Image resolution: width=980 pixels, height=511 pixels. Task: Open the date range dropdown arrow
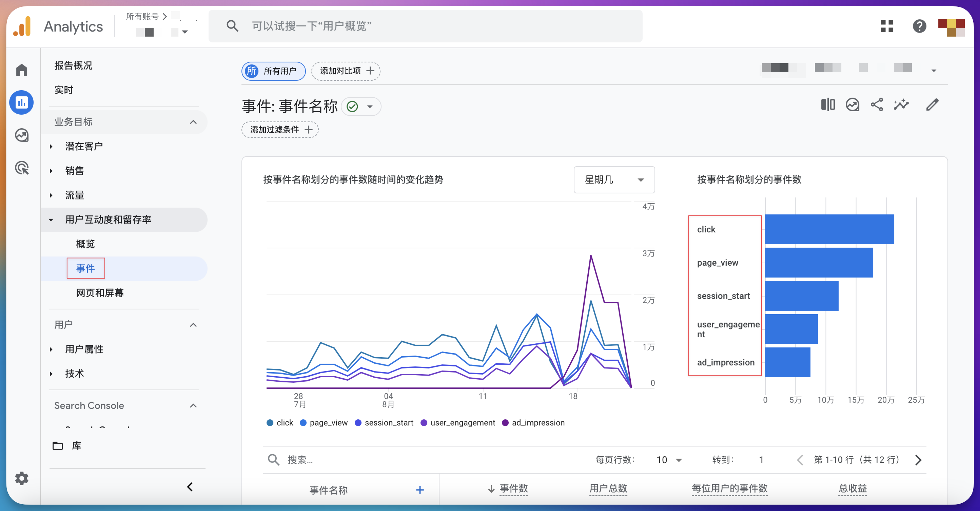pos(934,71)
